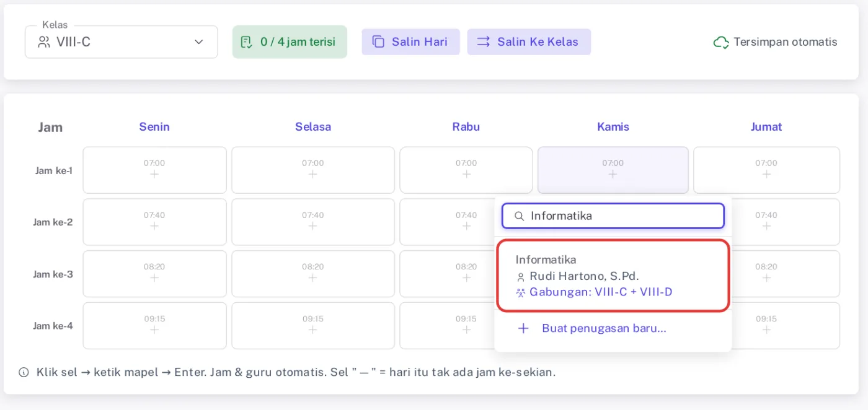Select the Senin column header
This screenshot has width=868, height=410.
[154, 127]
